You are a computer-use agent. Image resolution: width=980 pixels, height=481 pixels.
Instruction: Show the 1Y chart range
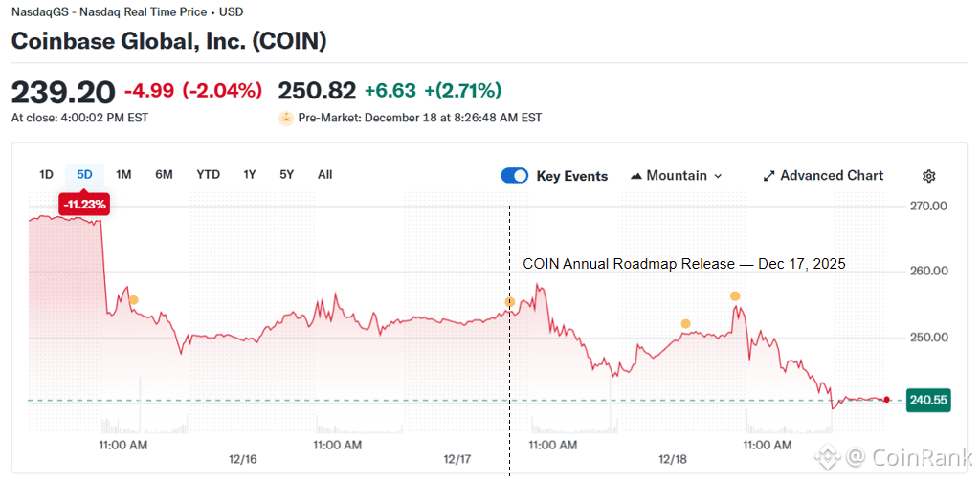pyautogui.click(x=249, y=174)
